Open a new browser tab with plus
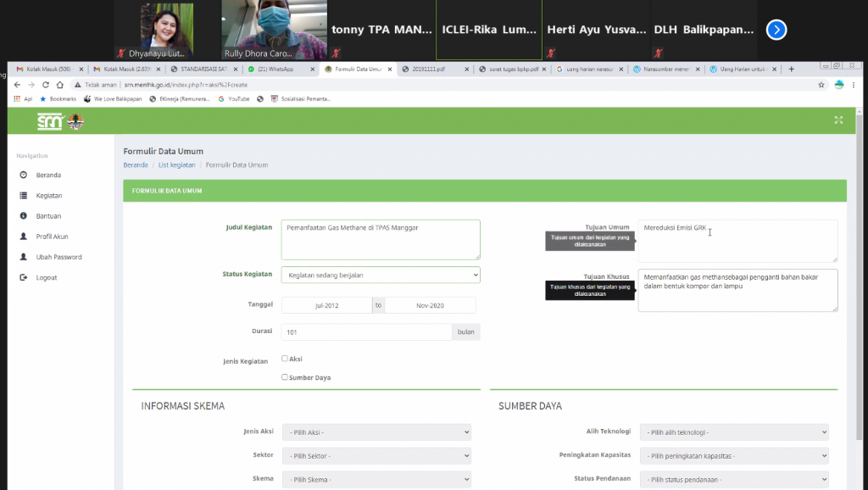The width and height of the screenshot is (868, 490). coord(792,69)
